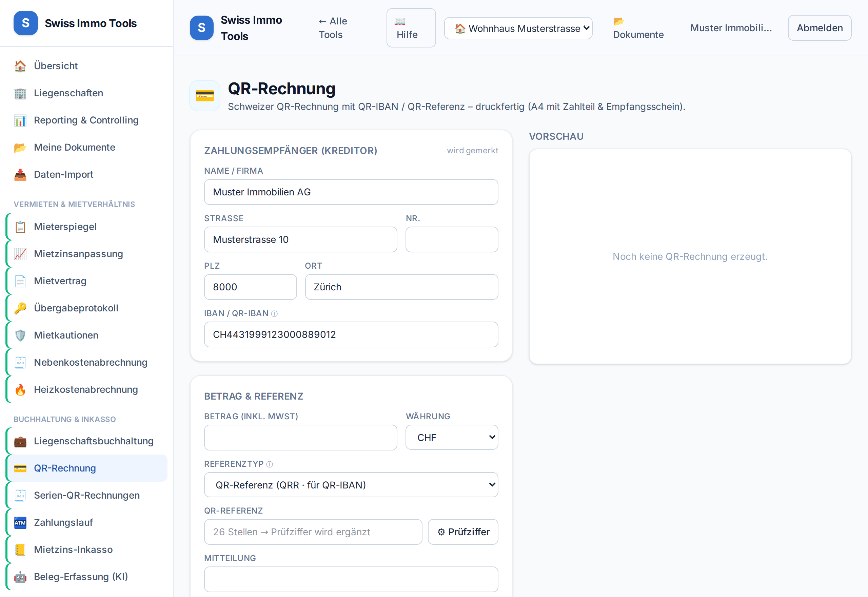Click the Reporting & Controlling chart icon
Viewport: 868px width, 597px height.
[20, 120]
